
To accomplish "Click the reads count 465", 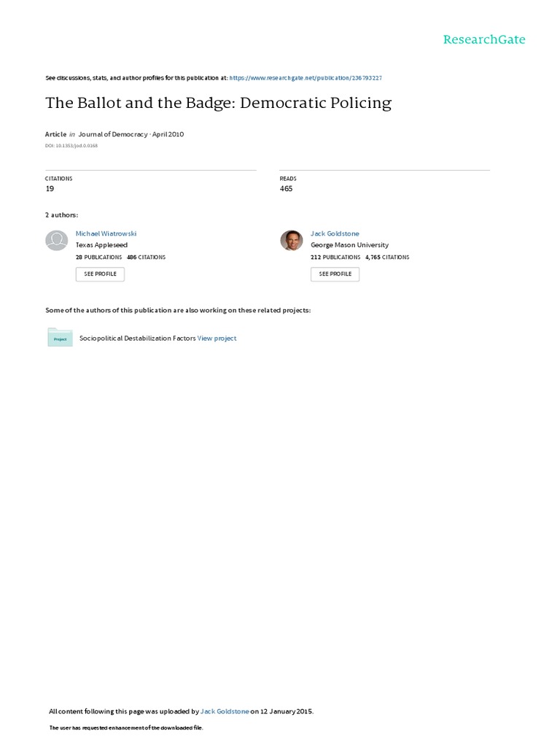I will tap(286, 189).
